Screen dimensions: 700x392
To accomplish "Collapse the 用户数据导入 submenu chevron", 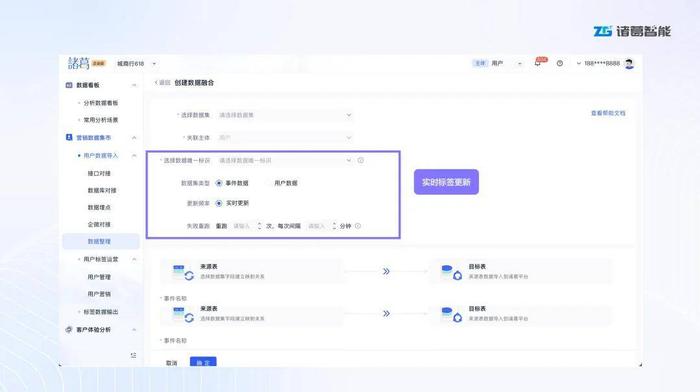I will [134, 155].
